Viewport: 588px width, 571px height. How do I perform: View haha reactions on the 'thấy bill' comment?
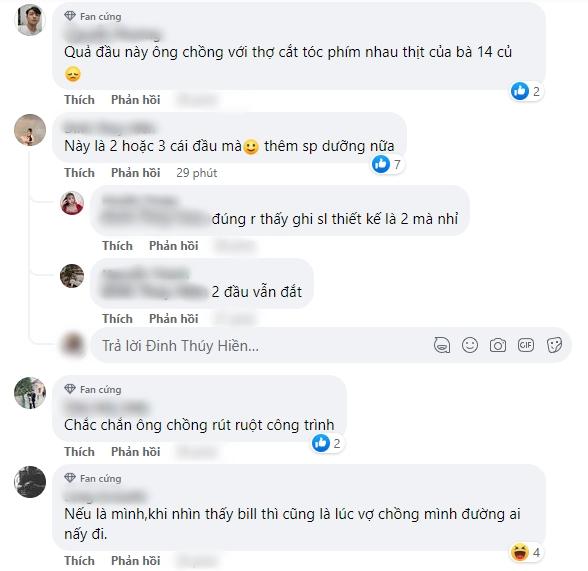pyautogui.click(x=526, y=552)
